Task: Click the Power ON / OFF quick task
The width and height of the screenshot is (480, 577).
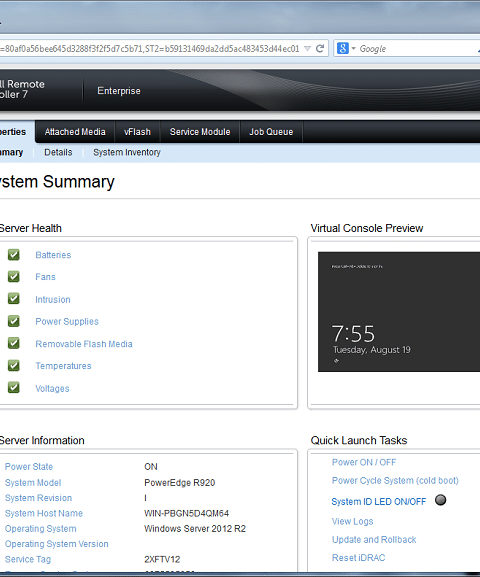Action: pyautogui.click(x=364, y=462)
